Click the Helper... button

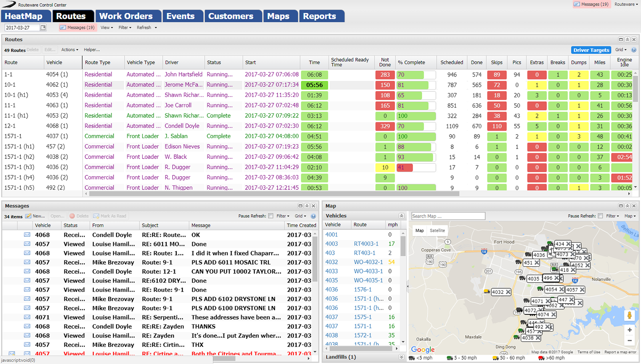[x=92, y=50]
